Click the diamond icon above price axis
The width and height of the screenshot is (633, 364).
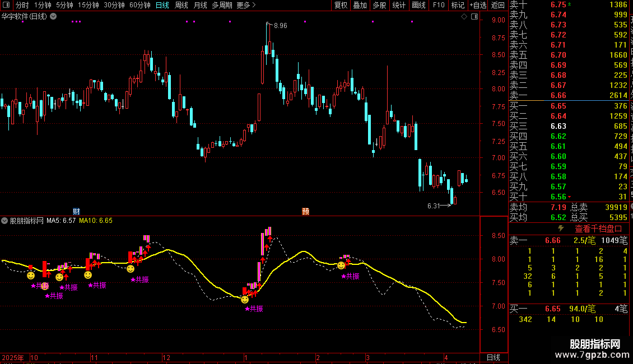click(x=464, y=17)
